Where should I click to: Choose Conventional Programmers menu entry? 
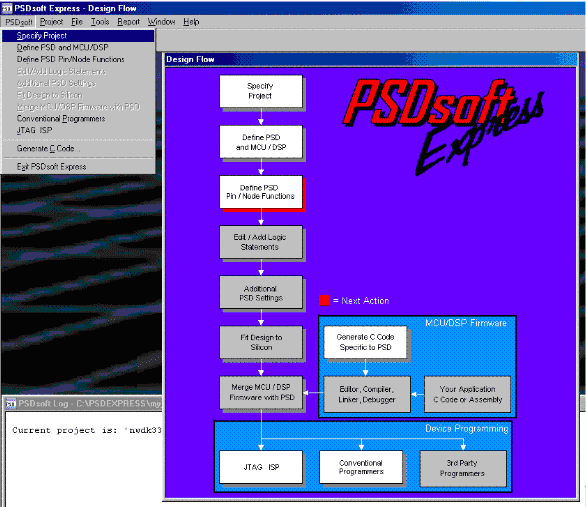[78, 118]
